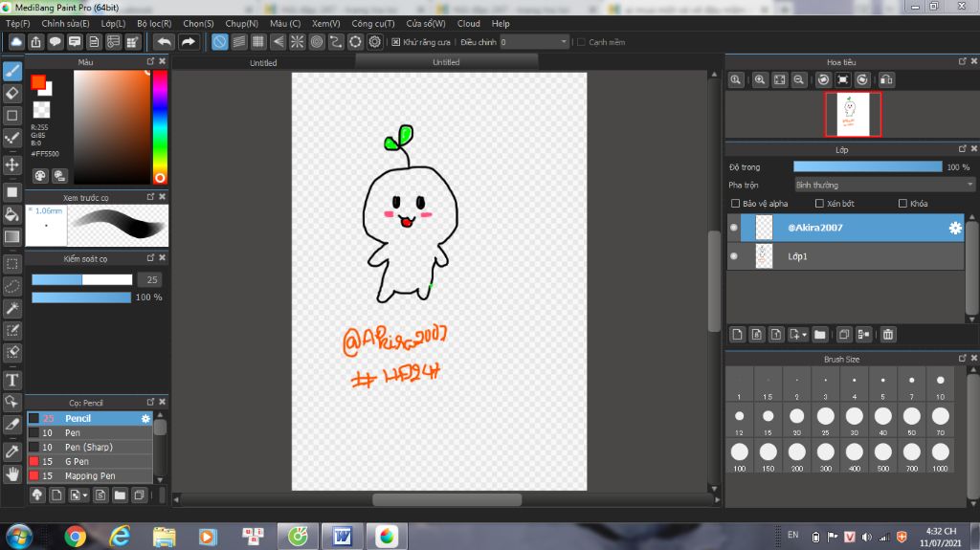Select the Magic Wand tool
980x550 pixels.
pos(12,307)
